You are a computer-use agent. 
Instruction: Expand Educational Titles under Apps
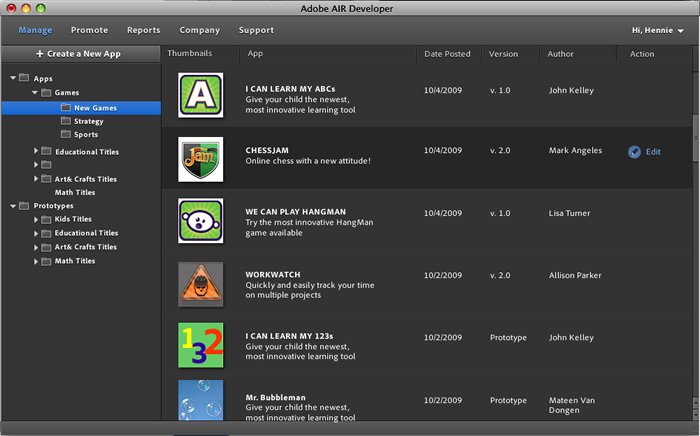click(36, 151)
